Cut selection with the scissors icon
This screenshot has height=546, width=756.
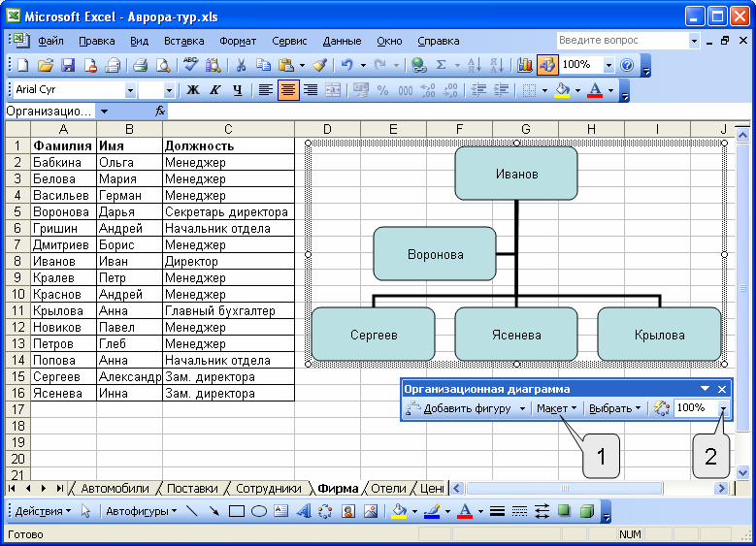click(x=241, y=65)
